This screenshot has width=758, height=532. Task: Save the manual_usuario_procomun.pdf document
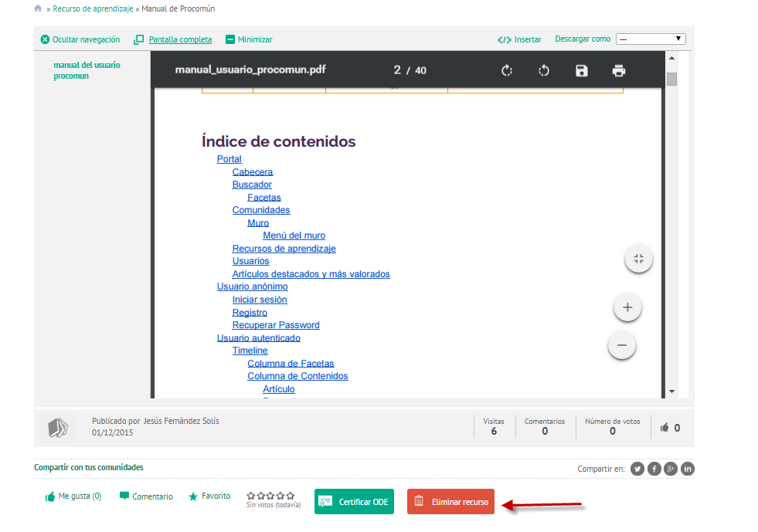582,70
